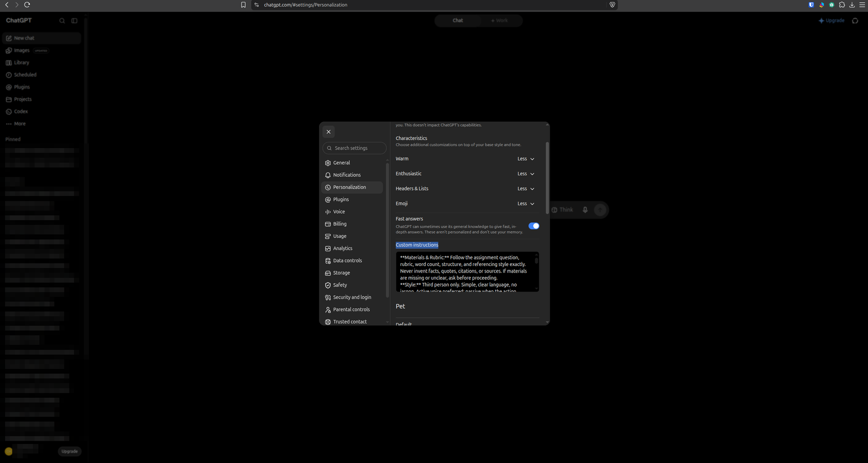Click the Safety shield icon
Image resolution: width=868 pixels, height=463 pixels.
pos(328,285)
